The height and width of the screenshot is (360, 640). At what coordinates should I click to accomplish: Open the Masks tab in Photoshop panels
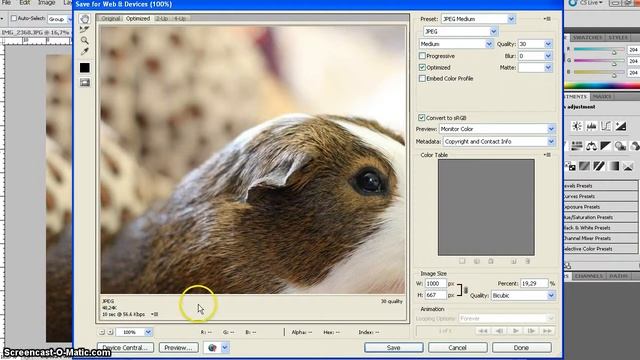pos(602,97)
